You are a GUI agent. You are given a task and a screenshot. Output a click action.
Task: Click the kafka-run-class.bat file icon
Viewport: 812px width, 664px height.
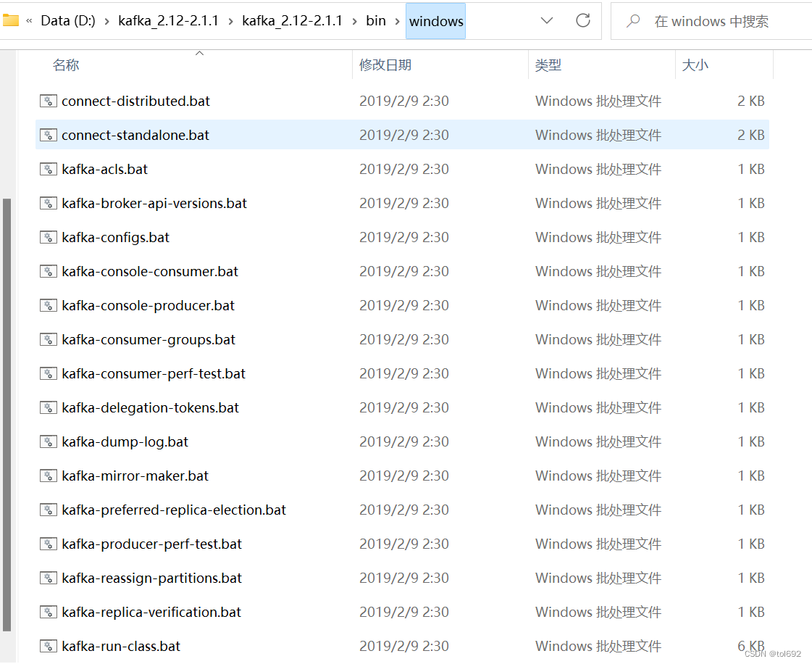coord(48,647)
